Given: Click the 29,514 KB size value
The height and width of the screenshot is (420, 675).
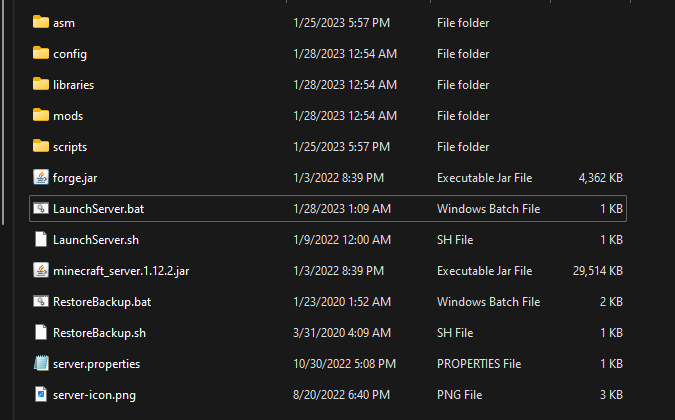Looking at the screenshot, I should [x=598, y=271].
